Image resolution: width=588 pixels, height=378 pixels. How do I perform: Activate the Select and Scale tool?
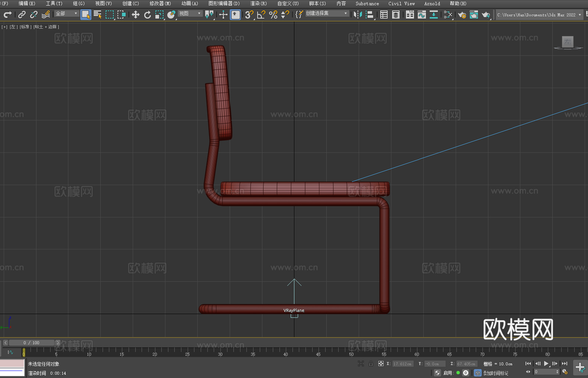click(159, 14)
